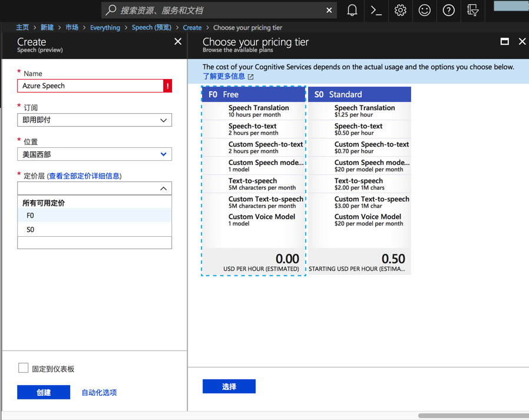The height and width of the screenshot is (420, 529).
Task: Close the Choose your pricing tier blade
Action: (522, 41)
